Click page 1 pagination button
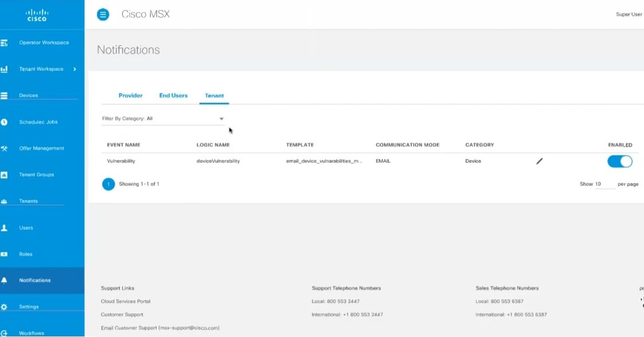The height and width of the screenshot is (337, 644). pos(108,185)
